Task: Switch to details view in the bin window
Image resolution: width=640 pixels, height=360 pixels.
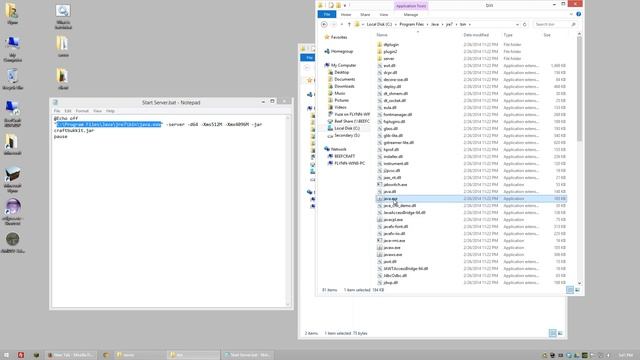Action: (570, 290)
